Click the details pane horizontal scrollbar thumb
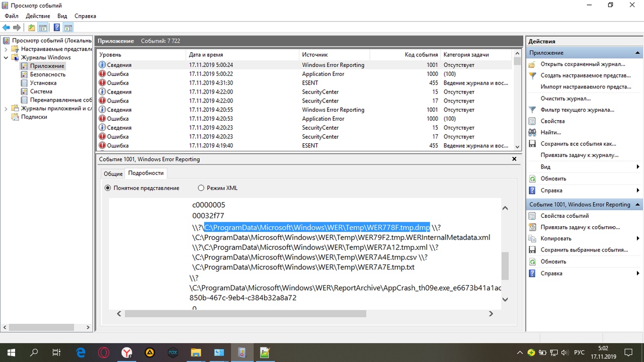This screenshot has width=644, height=362. click(x=246, y=314)
